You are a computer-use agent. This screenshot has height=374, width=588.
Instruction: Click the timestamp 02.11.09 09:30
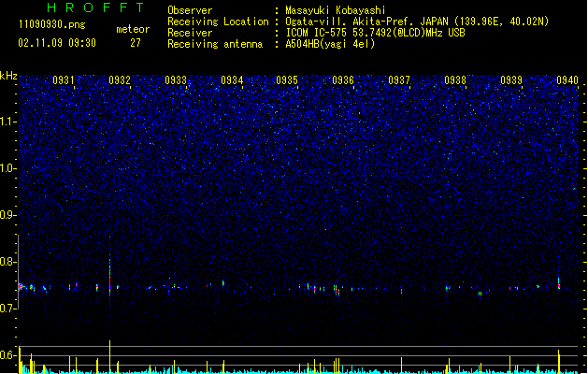57,43
